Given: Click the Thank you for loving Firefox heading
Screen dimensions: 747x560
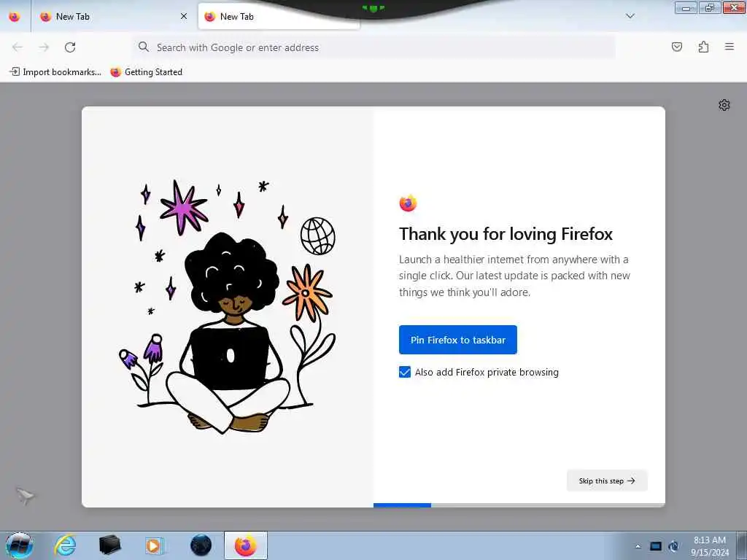Looking at the screenshot, I should point(506,234).
